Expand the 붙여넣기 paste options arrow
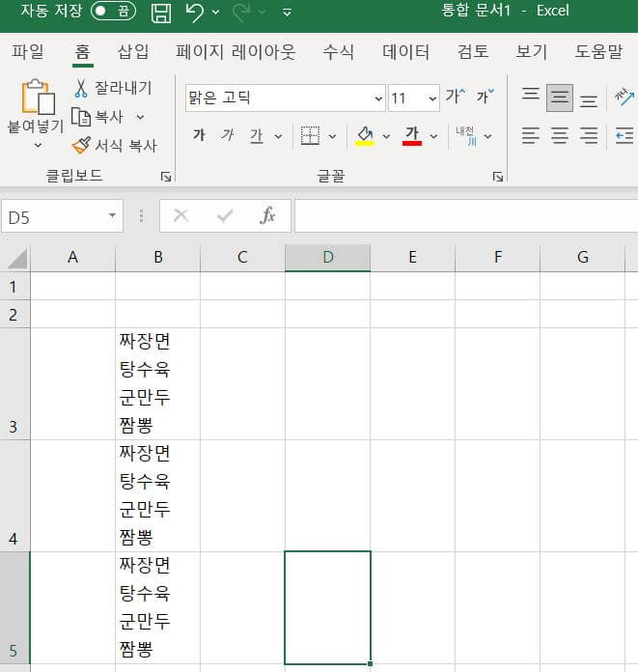 pos(38,145)
